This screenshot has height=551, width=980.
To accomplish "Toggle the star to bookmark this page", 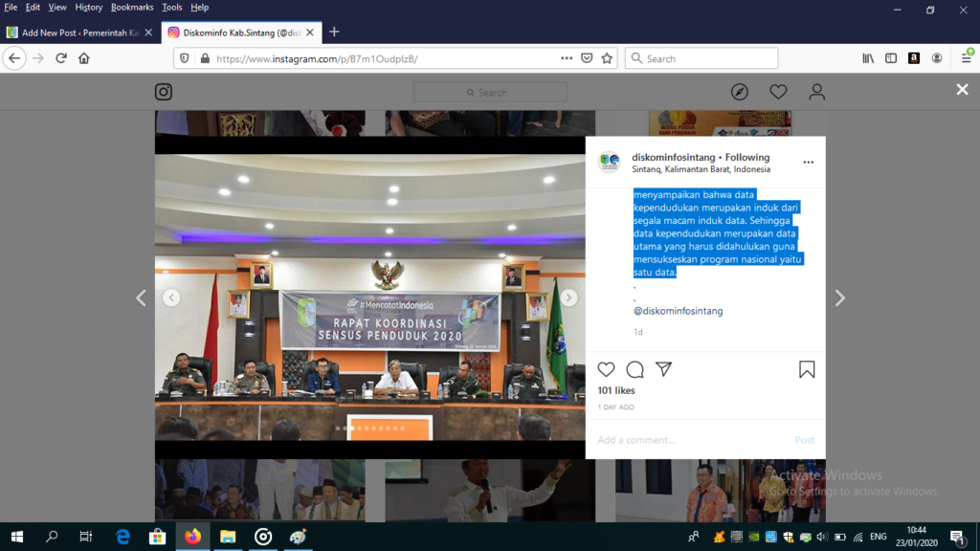I will [x=607, y=58].
